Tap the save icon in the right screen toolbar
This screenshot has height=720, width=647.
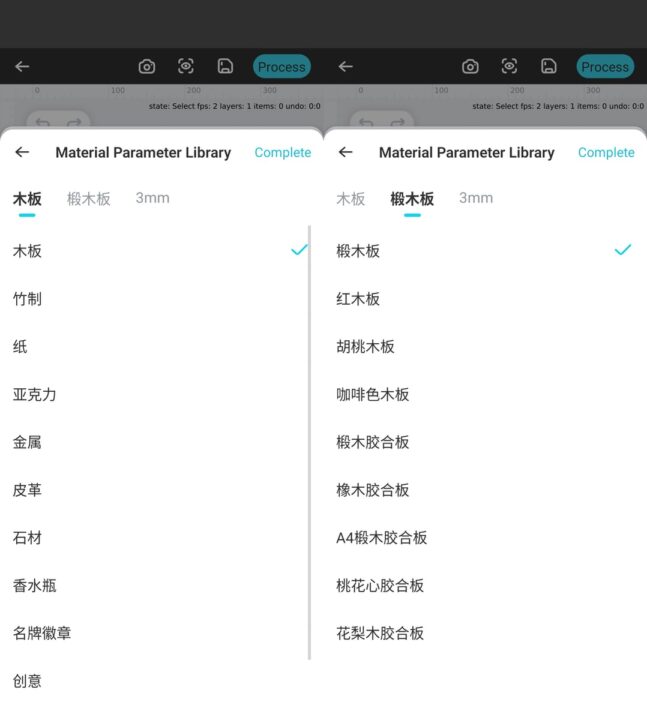549,67
